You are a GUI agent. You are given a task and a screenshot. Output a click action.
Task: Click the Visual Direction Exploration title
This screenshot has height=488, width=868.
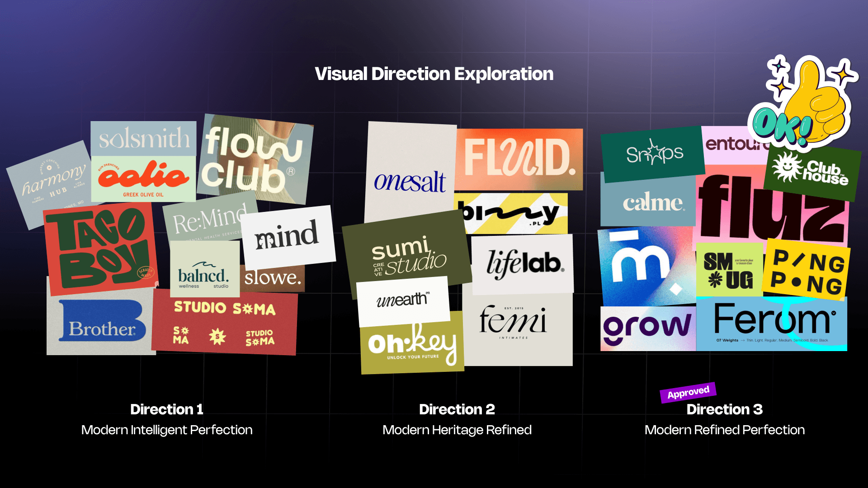(x=434, y=74)
